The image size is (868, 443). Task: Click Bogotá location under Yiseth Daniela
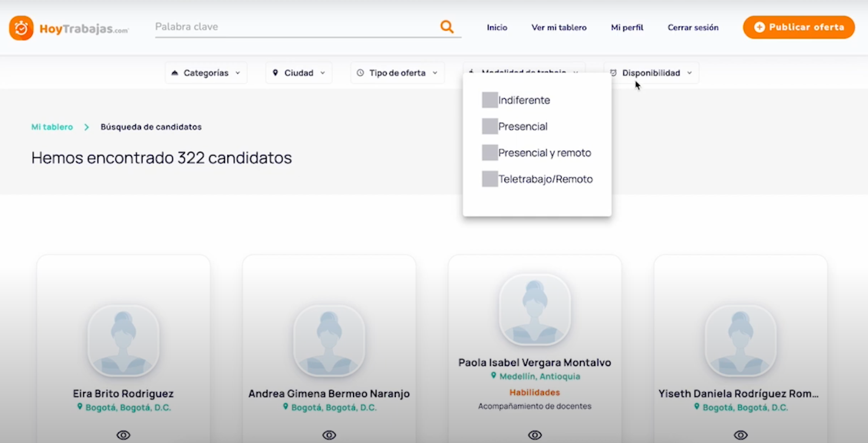coord(745,408)
